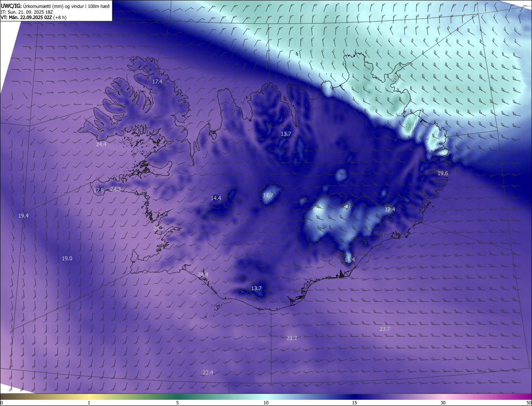Click the 19.0 value label
This screenshot has height=406, width=532.
click(67, 258)
